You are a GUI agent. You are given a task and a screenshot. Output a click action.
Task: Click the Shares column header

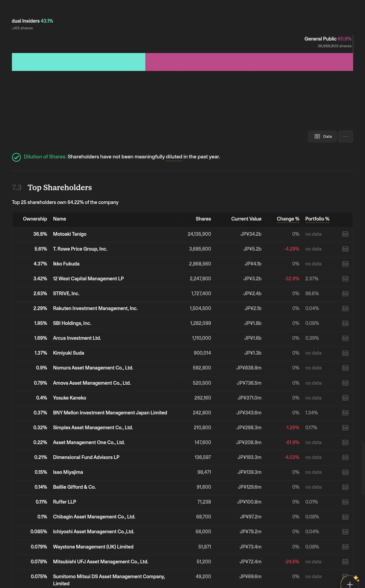203,219
